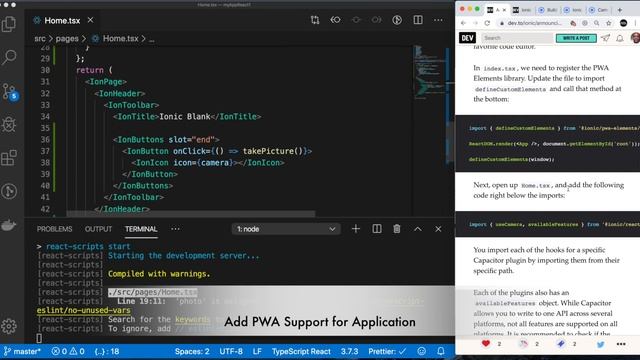Click the circled play icon in editor toolbar
Image resolution: width=640 pixels, height=360 pixels.
[397, 20]
